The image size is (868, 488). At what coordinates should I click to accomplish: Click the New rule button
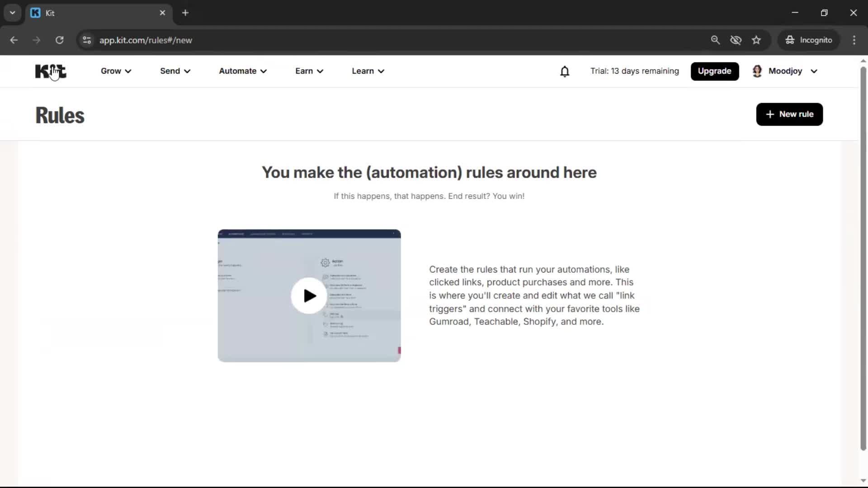point(789,114)
